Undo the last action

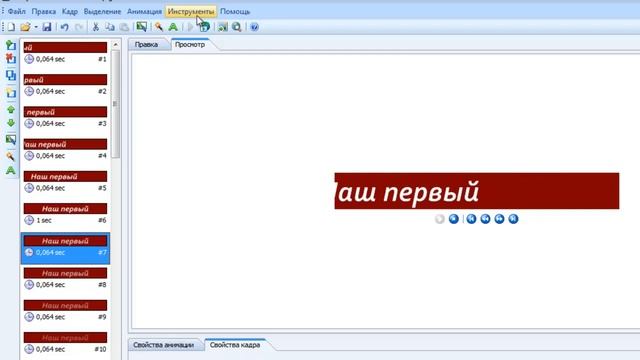click(x=64, y=27)
